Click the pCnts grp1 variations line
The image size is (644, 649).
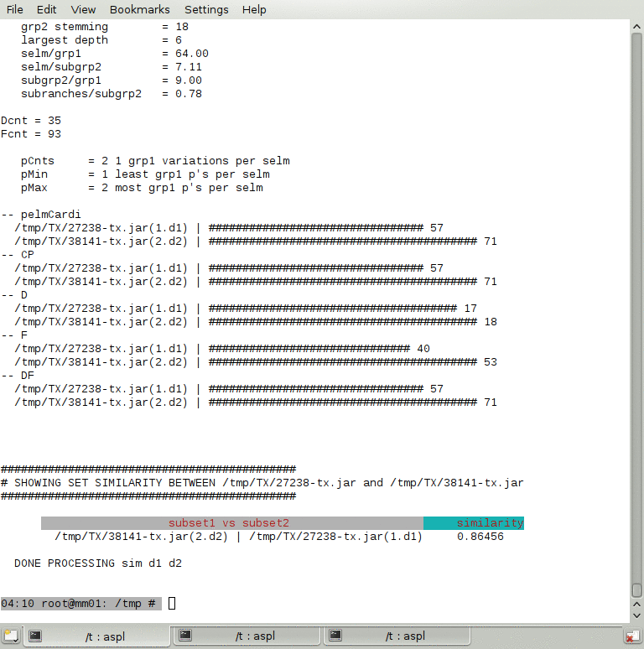coord(155,161)
